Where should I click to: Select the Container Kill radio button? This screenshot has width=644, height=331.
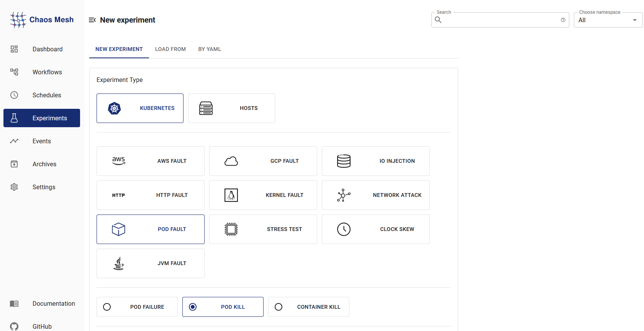click(279, 307)
